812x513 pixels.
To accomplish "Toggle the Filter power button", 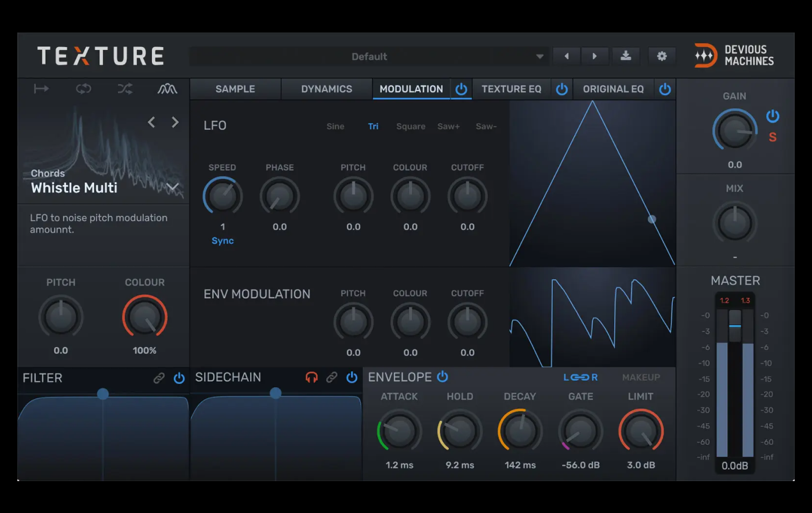I will (179, 378).
